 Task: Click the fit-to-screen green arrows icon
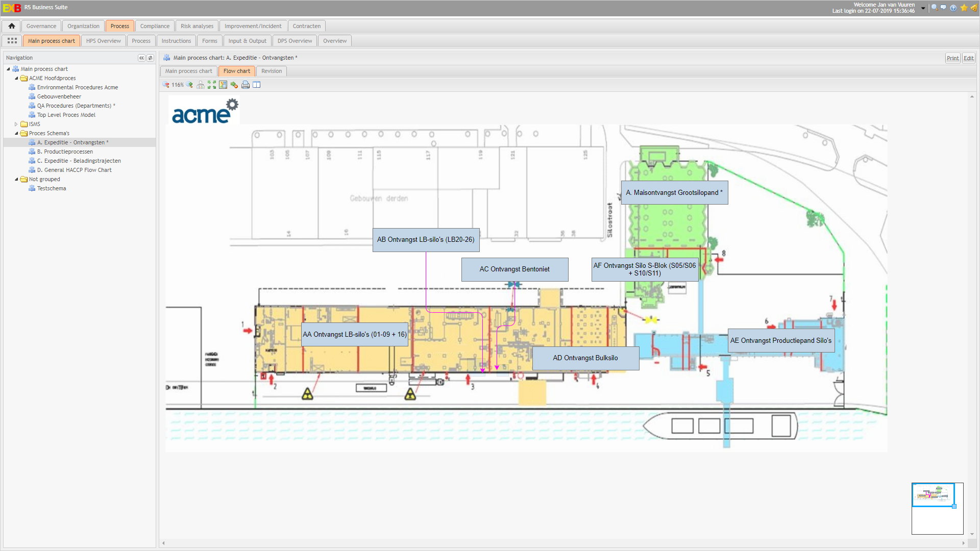[x=212, y=85]
